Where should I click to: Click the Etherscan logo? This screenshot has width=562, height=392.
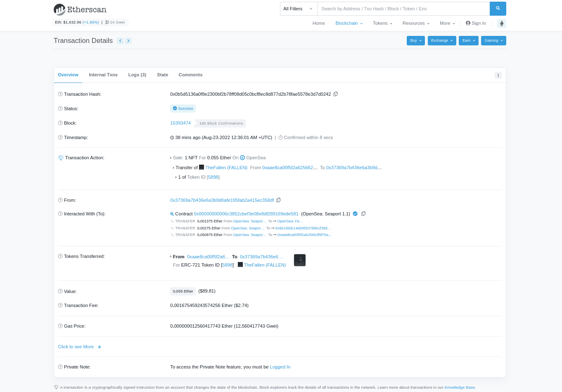80,9
